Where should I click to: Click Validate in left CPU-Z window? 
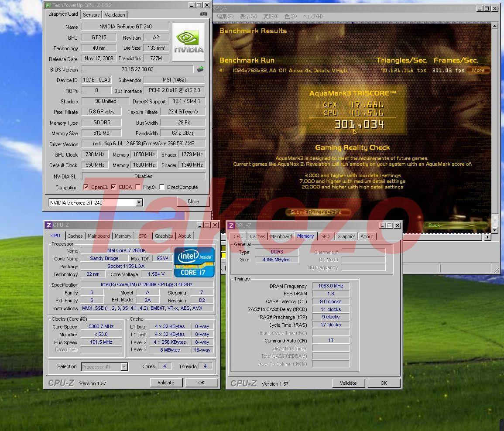tap(166, 383)
